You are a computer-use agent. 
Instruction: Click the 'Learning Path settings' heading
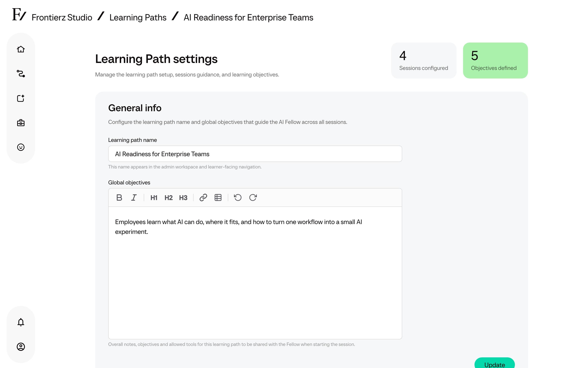(x=156, y=59)
